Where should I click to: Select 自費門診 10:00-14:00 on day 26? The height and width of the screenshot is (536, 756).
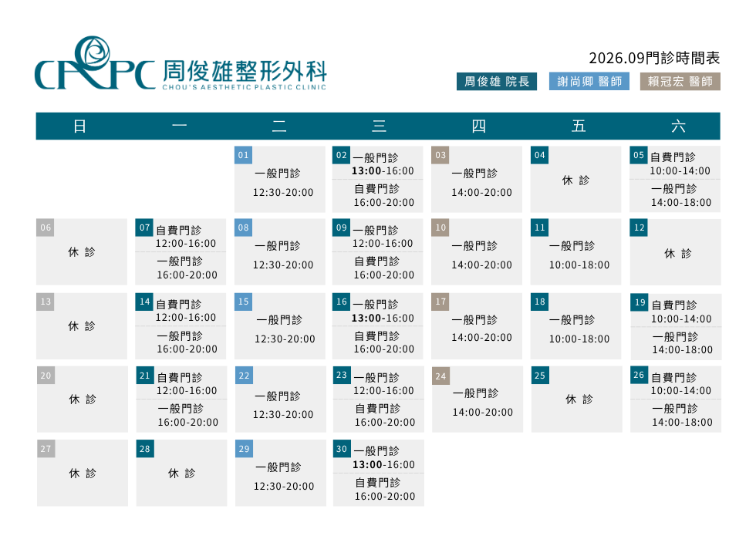pos(680,384)
